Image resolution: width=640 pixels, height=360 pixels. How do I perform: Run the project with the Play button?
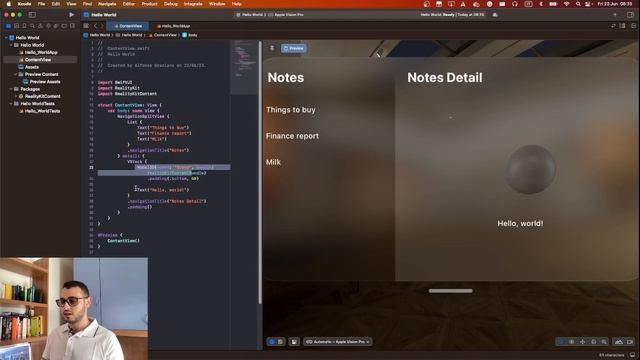tap(72, 15)
